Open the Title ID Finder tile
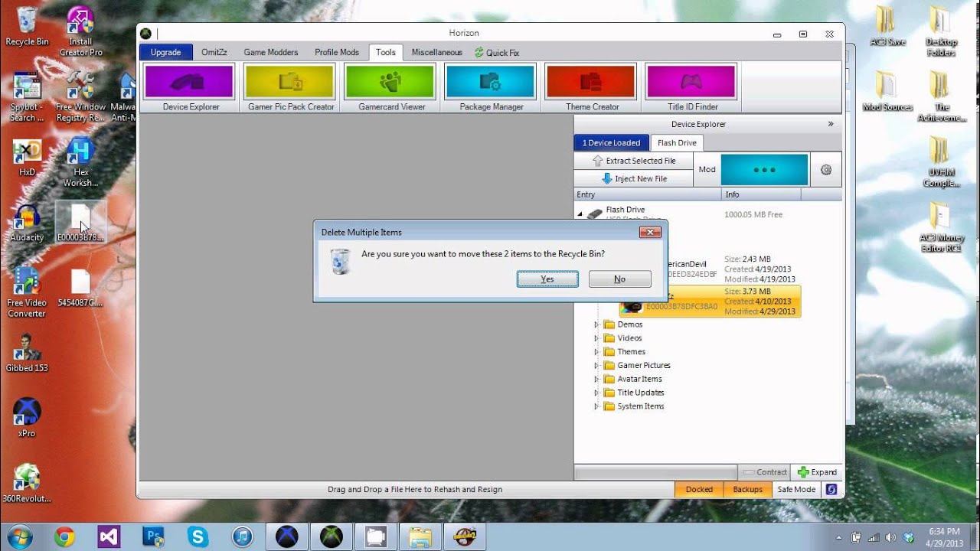Image resolution: width=980 pixels, height=551 pixels. 692,88
